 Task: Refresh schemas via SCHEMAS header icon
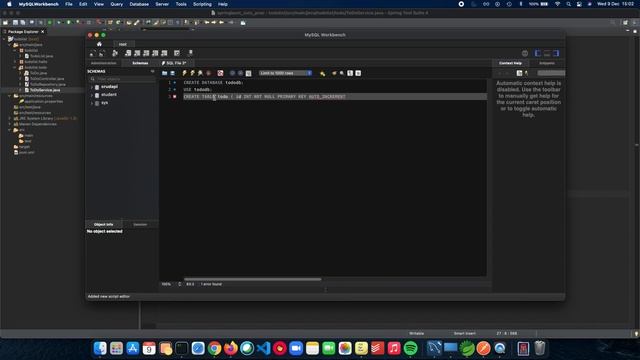coord(153,71)
